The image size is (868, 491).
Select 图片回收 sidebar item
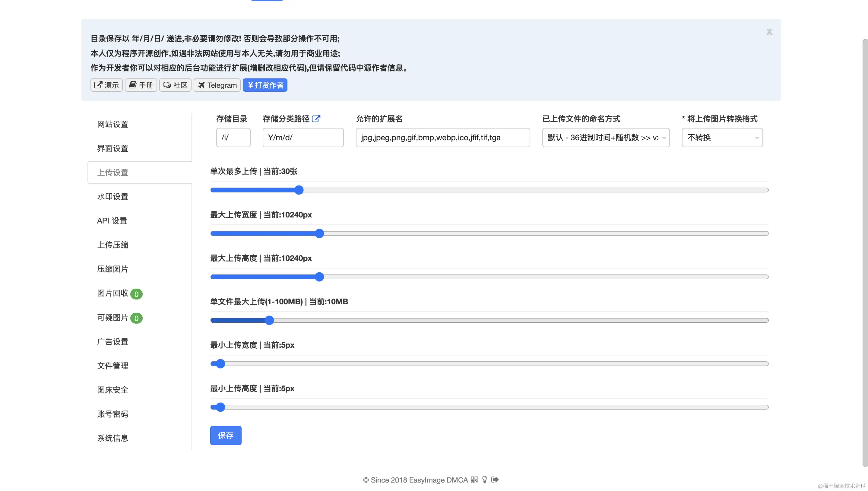pos(112,293)
